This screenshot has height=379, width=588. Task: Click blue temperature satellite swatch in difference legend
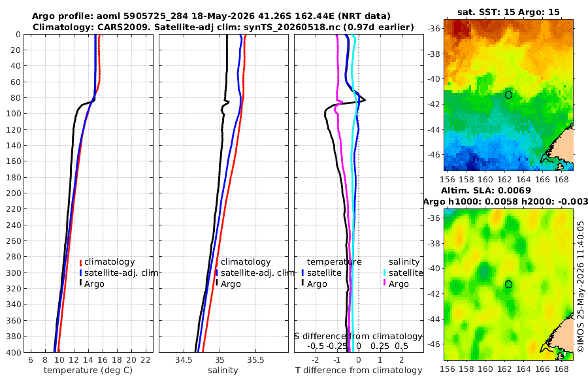[x=302, y=272]
